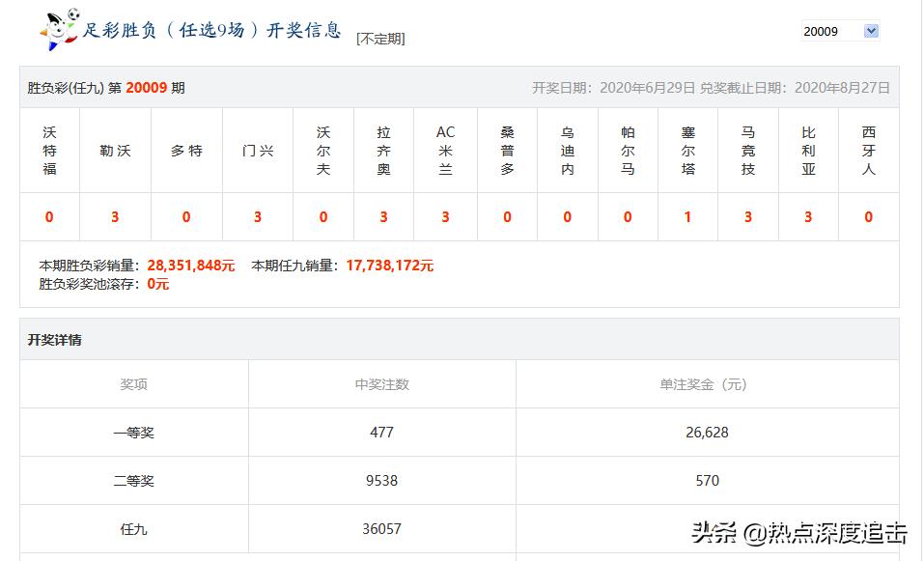Image resolution: width=924 pixels, height=561 pixels.
Task: Click the 足彩胜负（任选9场）开奖信息 page title
Action: 211,30
